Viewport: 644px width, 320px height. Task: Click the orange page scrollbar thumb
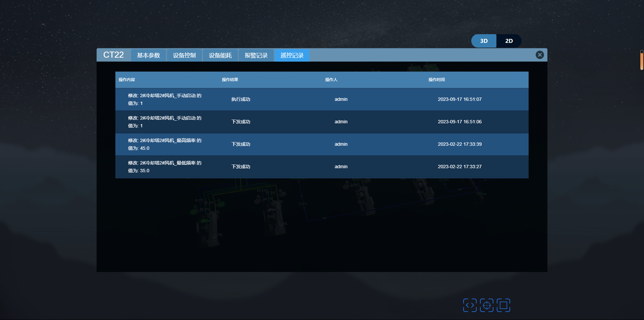click(642, 60)
